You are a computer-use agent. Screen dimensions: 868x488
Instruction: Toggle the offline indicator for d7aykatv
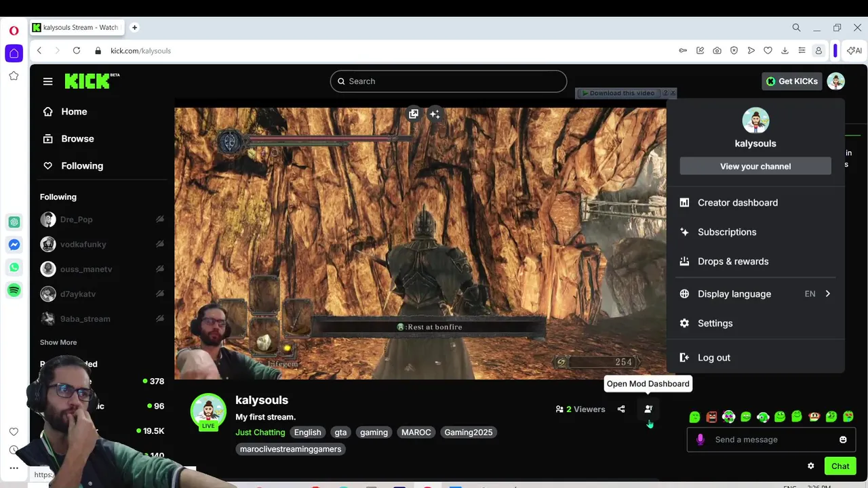pos(160,294)
